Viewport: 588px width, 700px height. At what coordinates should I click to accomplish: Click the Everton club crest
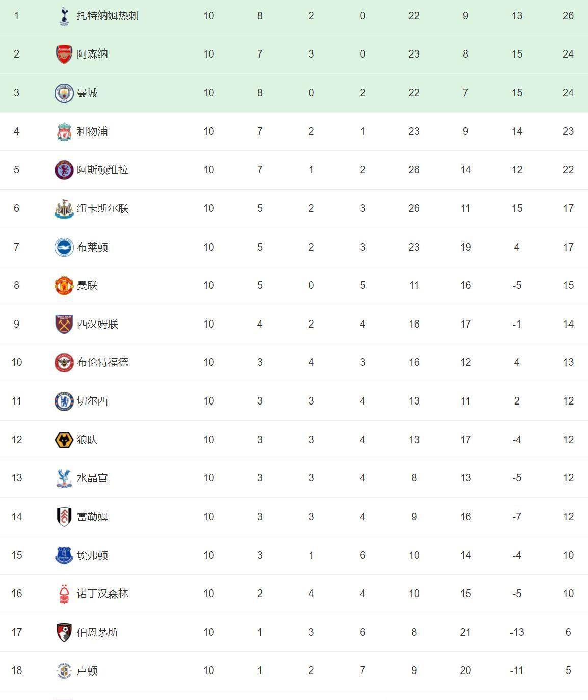[x=64, y=555]
